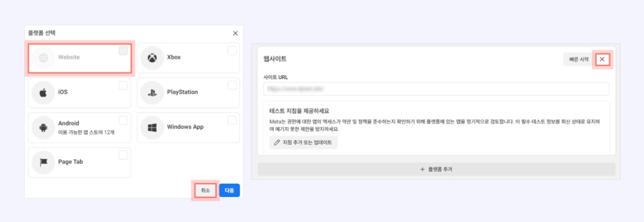Screen dimensions: 644x222
Task: Select the Xbox label text
Action: tap(174, 57)
